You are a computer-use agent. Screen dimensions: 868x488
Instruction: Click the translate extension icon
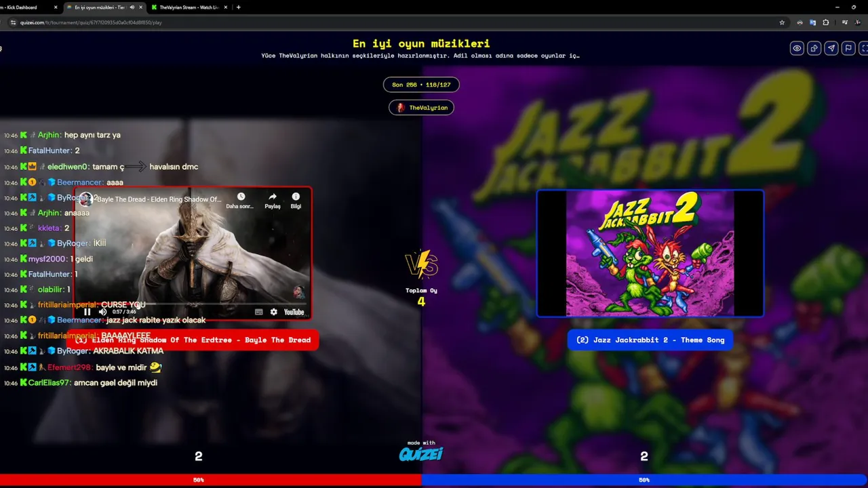tap(812, 22)
